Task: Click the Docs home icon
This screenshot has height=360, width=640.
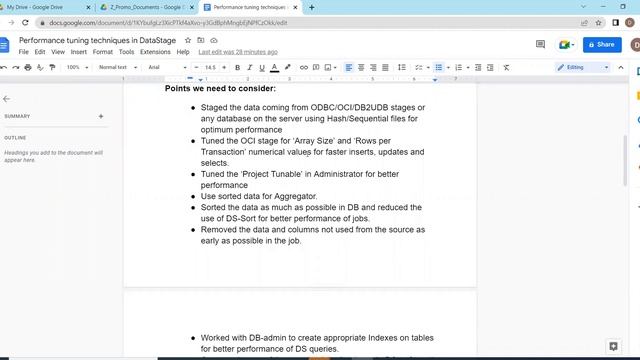Action: 4,44
